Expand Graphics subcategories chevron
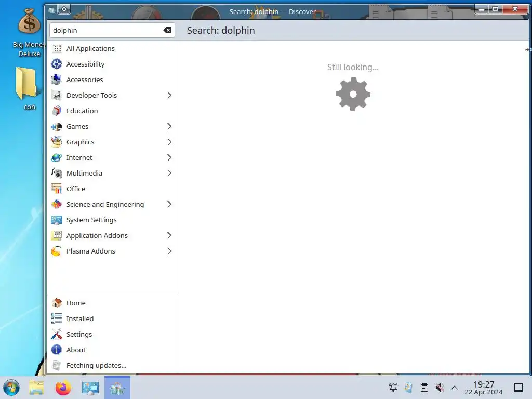Viewport: 532px width, 399px height. coord(169,142)
